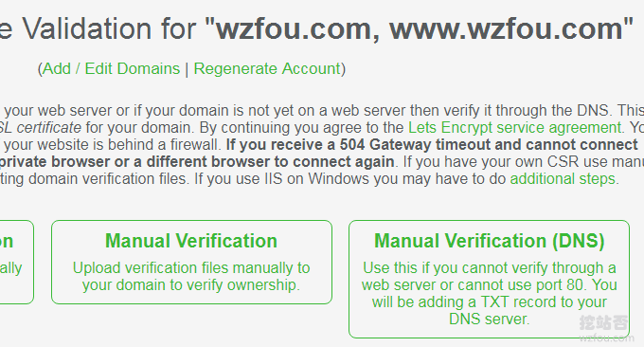Click the Regenerate Account link
This screenshot has height=347, width=644.
point(267,68)
